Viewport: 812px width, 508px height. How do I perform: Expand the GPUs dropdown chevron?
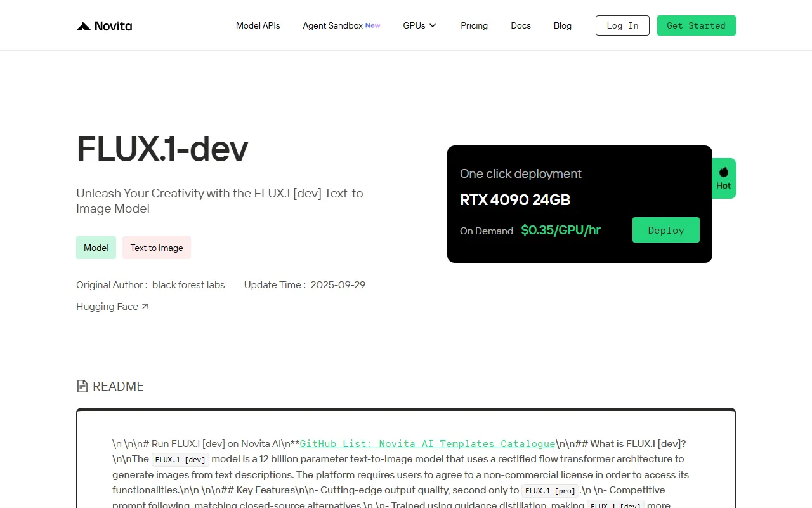click(x=433, y=25)
